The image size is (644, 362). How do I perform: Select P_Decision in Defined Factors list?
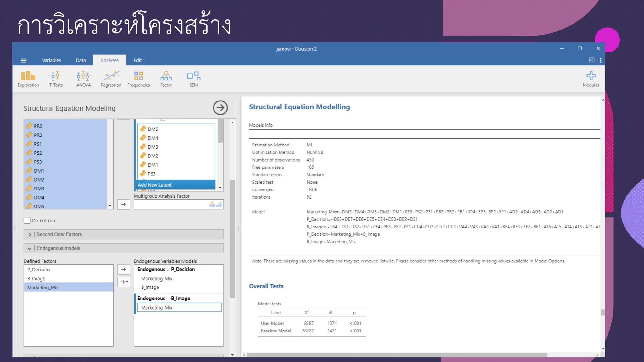coord(38,270)
